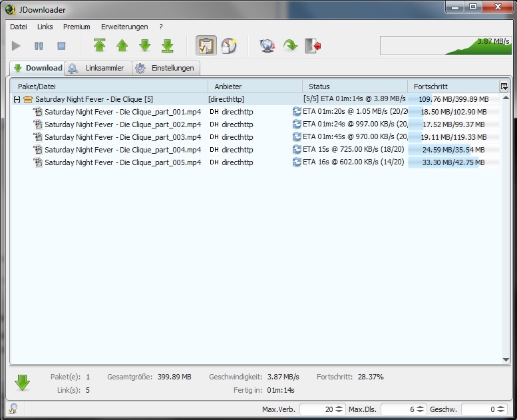Select file Die Clique_part_003.mp4
The width and height of the screenshot is (517, 420).
pyautogui.click(x=122, y=137)
